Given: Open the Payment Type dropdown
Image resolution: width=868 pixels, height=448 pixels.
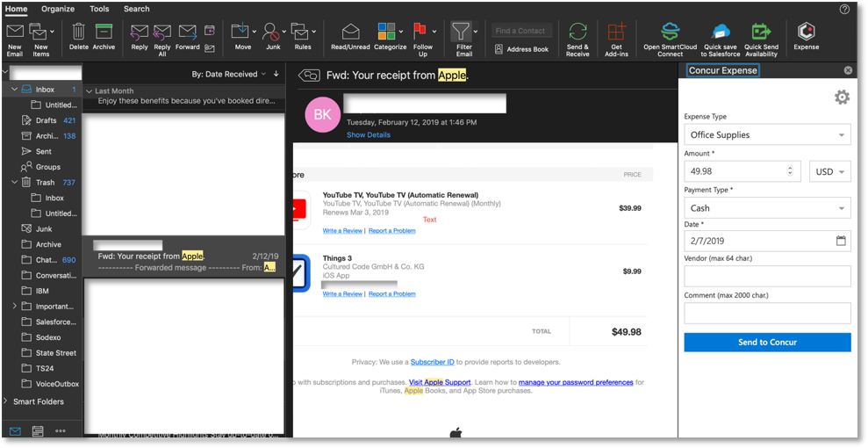Looking at the screenshot, I should (x=767, y=208).
